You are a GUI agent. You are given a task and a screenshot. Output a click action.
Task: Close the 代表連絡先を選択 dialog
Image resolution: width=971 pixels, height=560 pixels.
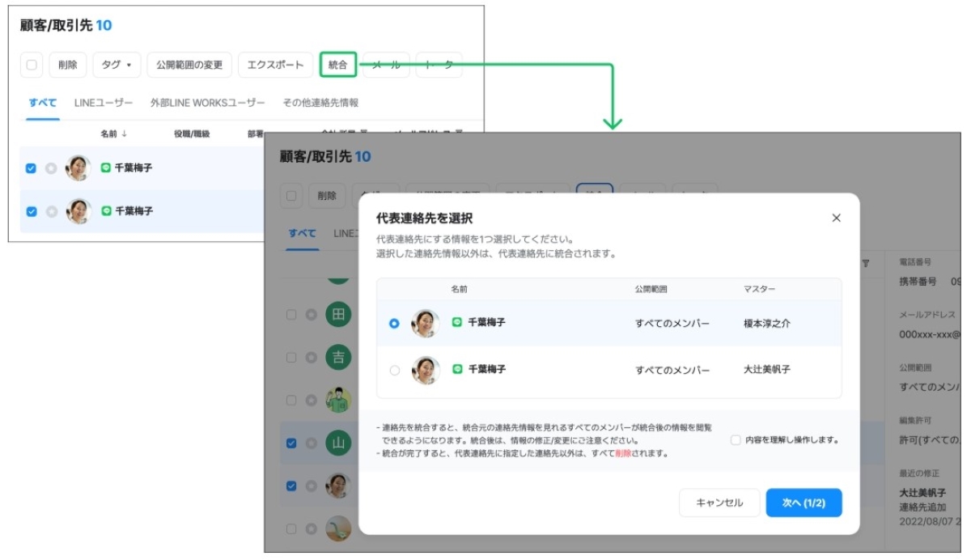click(837, 218)
